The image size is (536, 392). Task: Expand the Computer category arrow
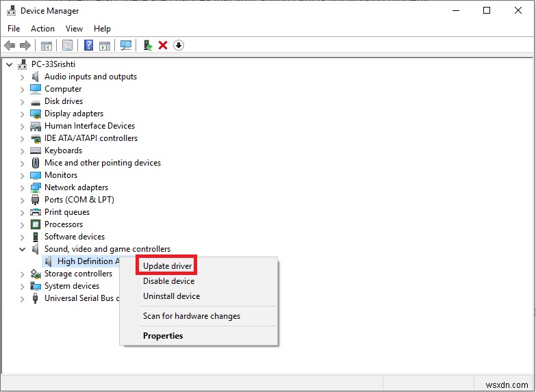[22, 90]
